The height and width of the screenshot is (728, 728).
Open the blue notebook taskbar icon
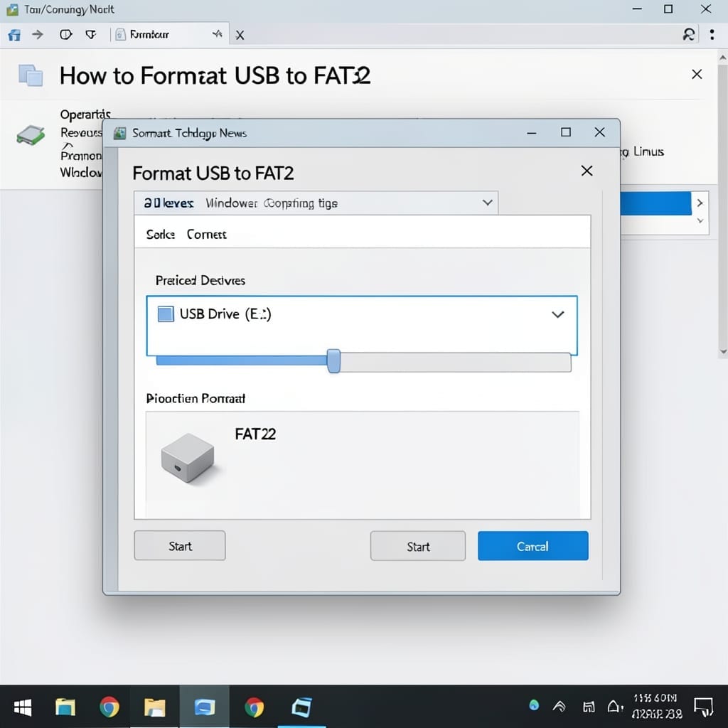coord(301,707)
